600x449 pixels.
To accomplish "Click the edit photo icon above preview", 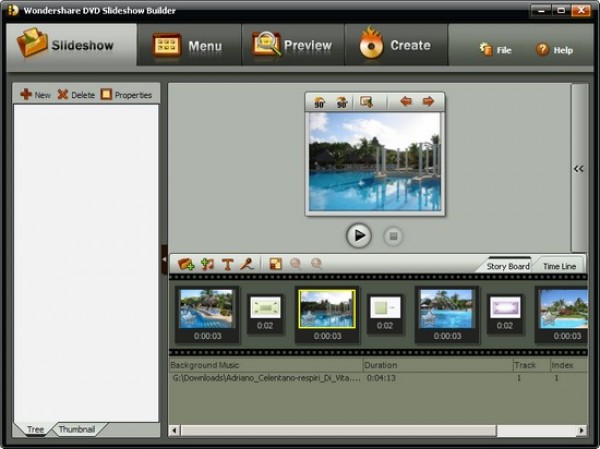I will click(x=367, y=102).
